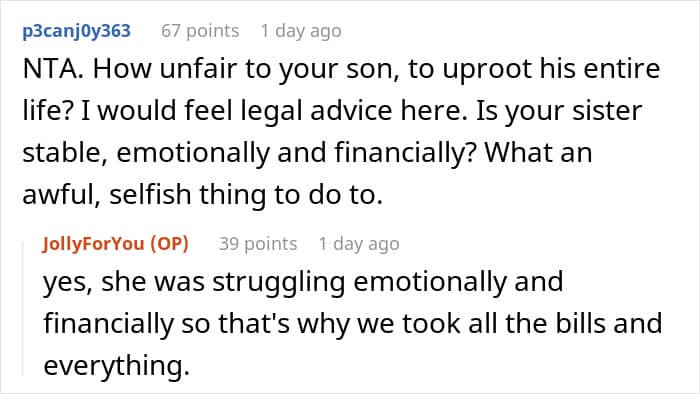Click the NTA. verdict text
The width and height of the screenshot is (700, 394).
53,69
